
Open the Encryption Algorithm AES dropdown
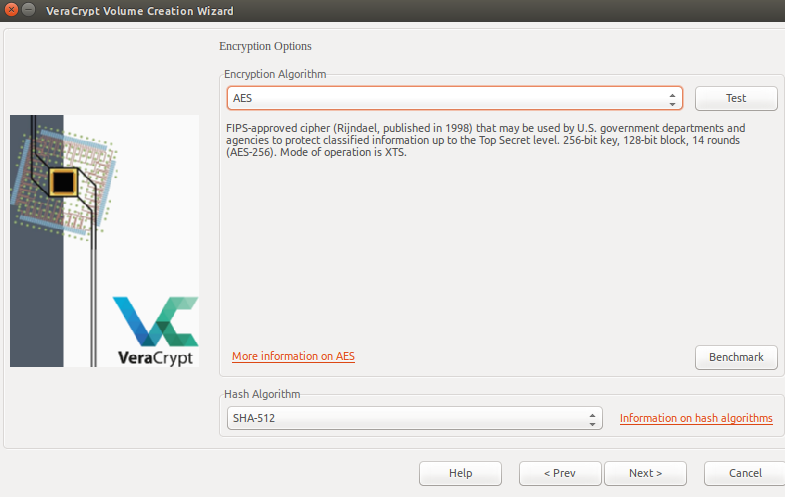[455, 98]
